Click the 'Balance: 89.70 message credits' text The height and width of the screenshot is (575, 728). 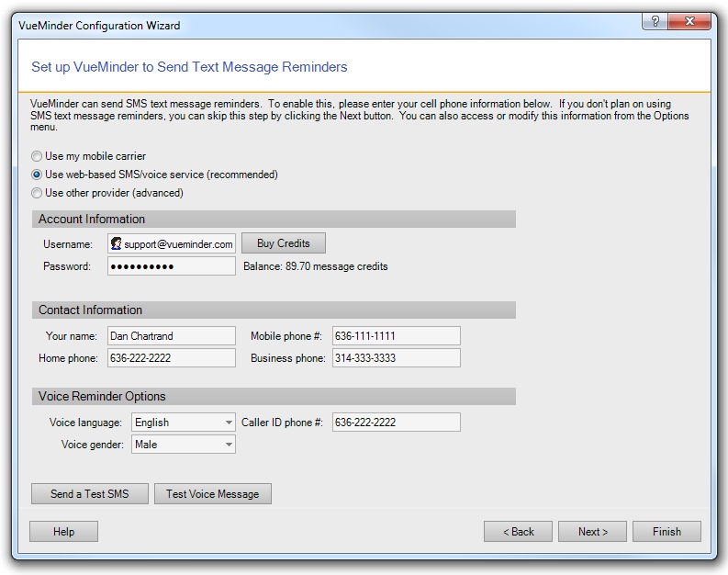[x=316, y=266]
